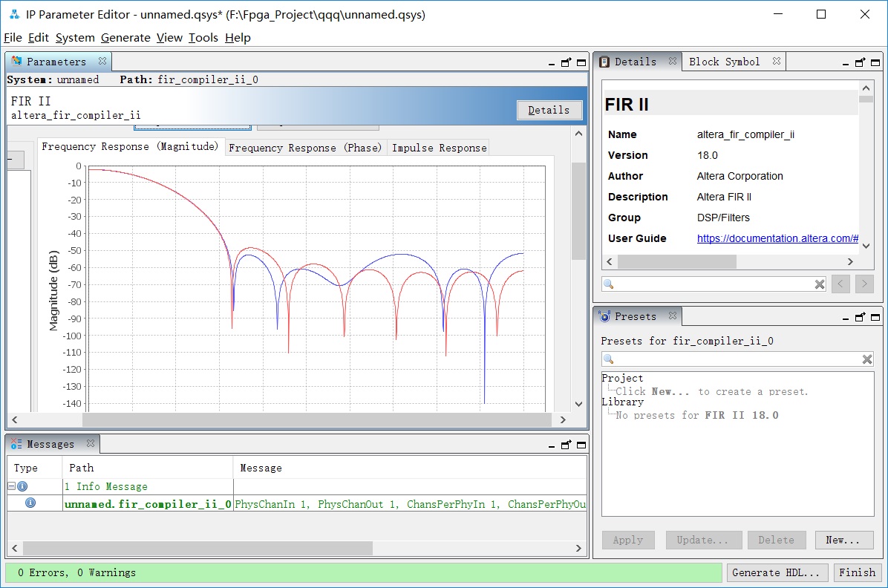888x588 pixels.
Task: Select Frequency Response (Magnitude) tab
Action: coord(130,146)
